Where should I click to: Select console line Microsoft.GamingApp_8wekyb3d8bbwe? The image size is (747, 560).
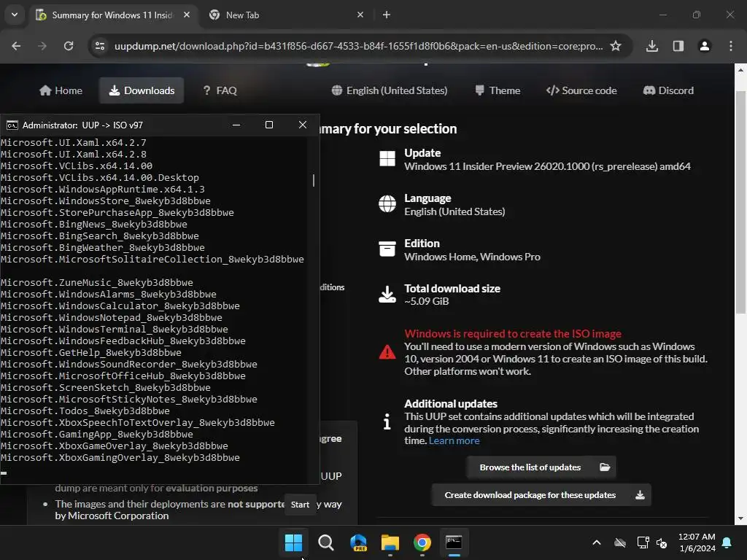pyautogui.click(x=97, y=435)
